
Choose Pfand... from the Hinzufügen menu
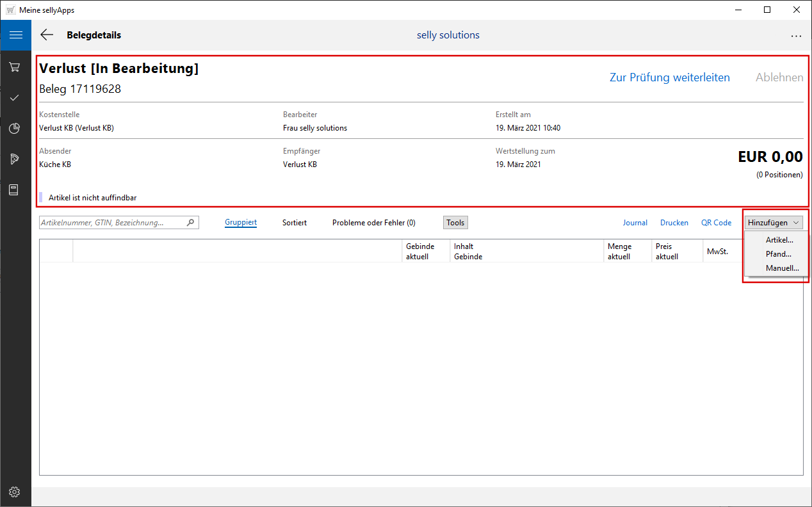[x=779, y=254]
